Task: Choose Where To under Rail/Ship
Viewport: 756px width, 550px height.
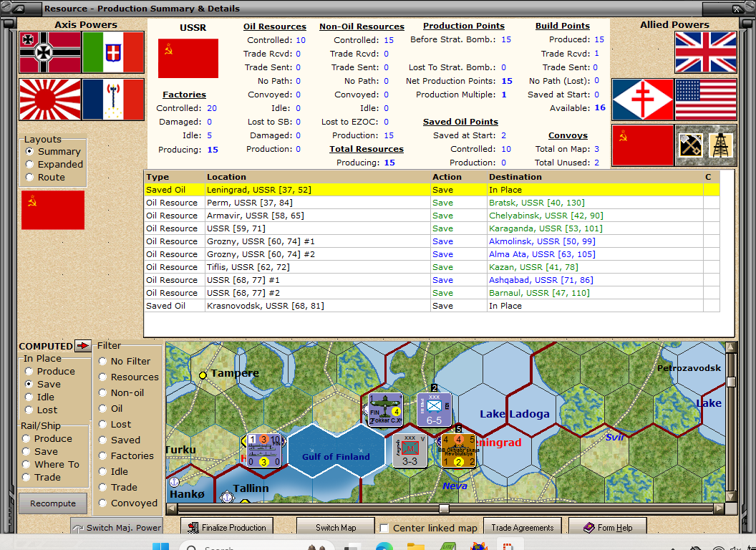Action: click(26, 465)
